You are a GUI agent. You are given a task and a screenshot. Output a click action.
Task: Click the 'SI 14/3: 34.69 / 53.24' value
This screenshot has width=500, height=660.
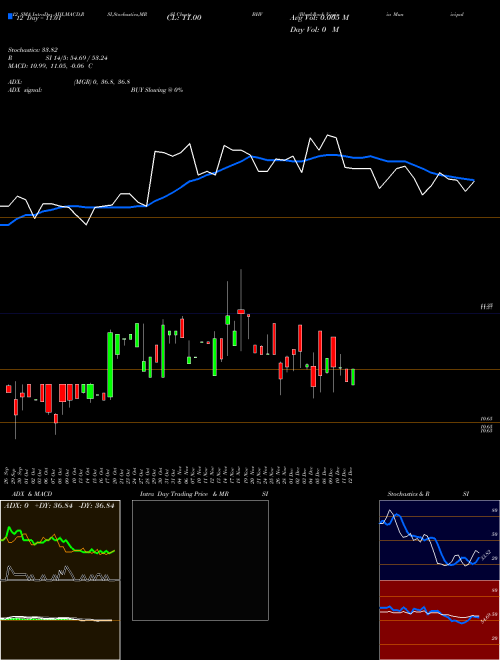pyautogui.click(x=77, y=58)
